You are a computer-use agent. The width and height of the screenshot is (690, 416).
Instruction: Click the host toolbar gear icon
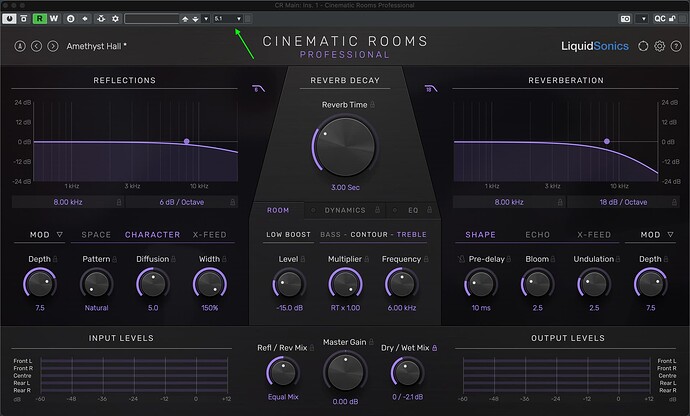pos(115,18)
